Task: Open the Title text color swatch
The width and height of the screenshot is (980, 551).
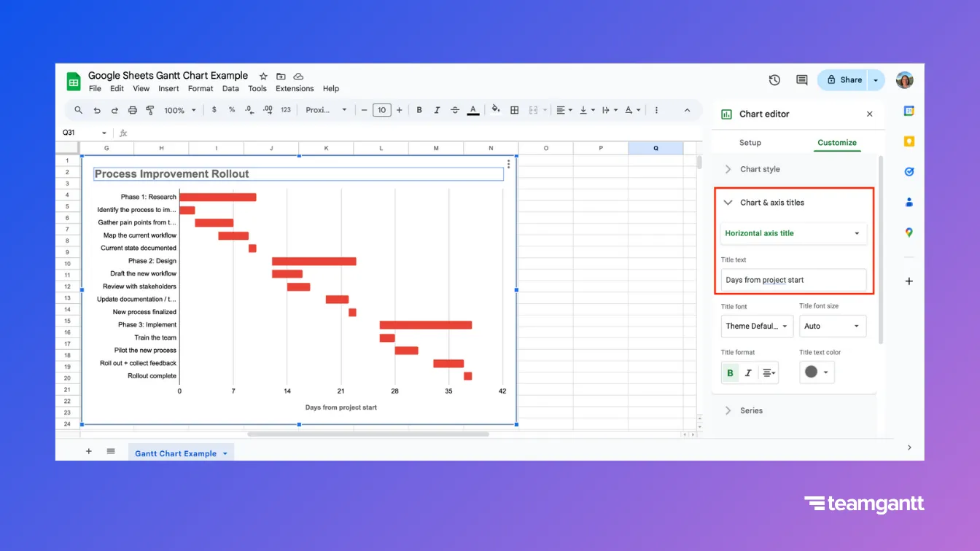Action: 816,372
